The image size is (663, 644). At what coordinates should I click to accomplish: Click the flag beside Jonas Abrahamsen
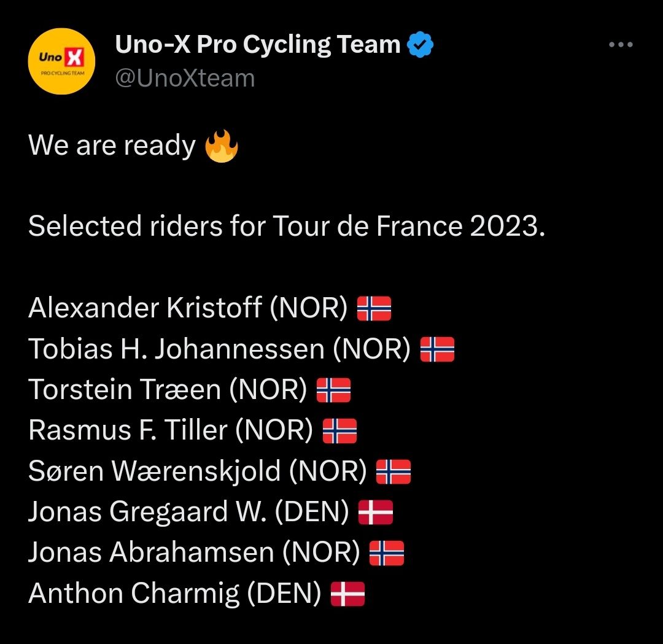tap(387, 553)
